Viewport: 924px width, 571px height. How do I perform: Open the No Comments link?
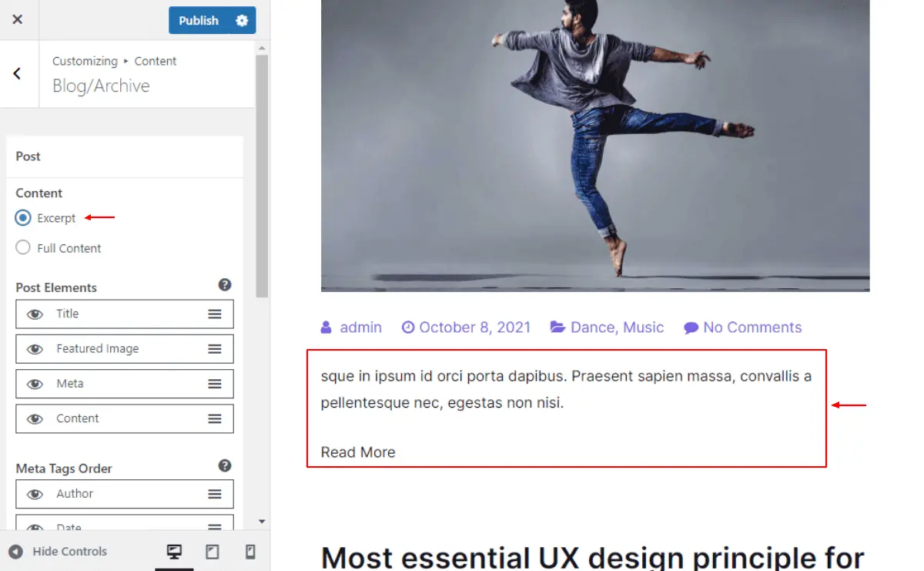[752, 327]
